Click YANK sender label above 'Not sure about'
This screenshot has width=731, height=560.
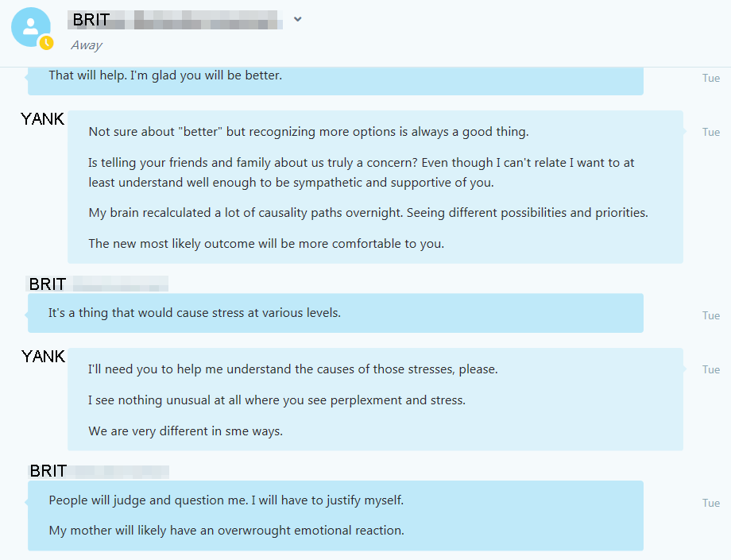pyautogui.click(x=42, y=119)
